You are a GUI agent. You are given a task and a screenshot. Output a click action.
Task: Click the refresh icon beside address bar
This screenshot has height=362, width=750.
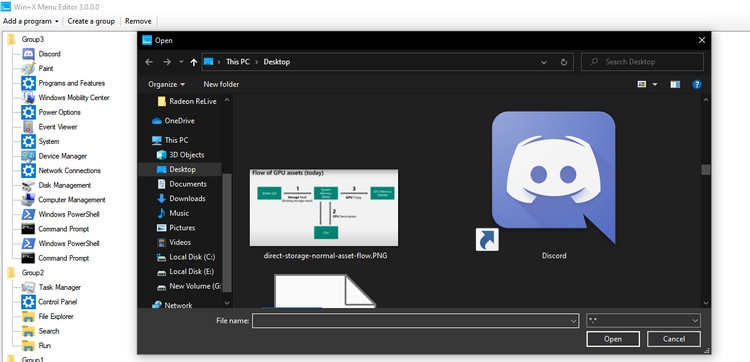click(563, 62)
